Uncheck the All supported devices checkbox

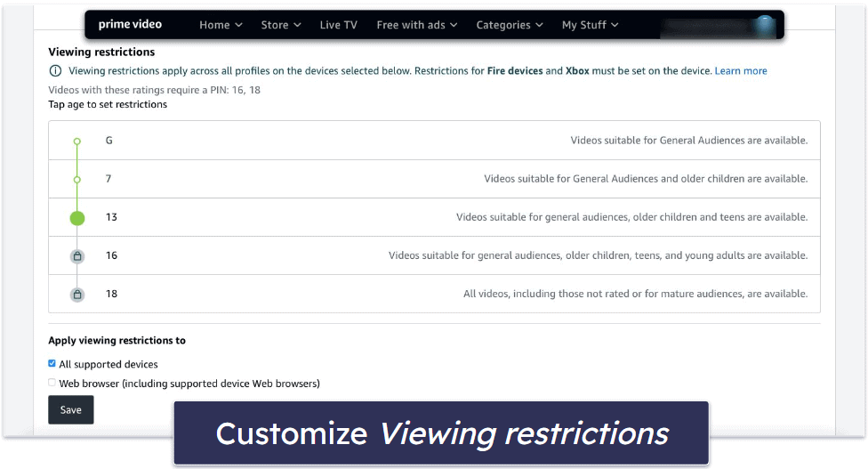(52, 364)
